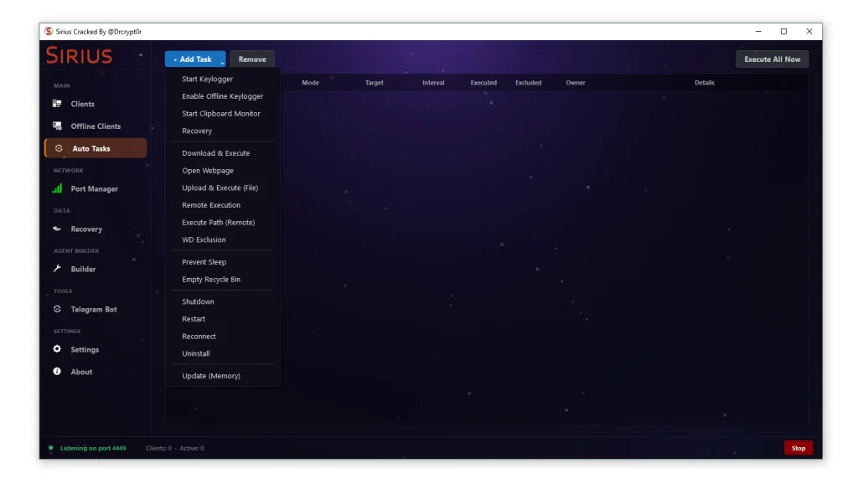Click the Builder wrench icon
The width and height of the screenshot is (858, 504).
(x=57, y=270)
